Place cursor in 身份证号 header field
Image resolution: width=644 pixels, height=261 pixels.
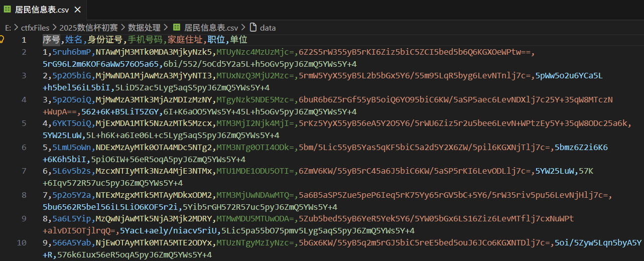(x=105, y=40)
